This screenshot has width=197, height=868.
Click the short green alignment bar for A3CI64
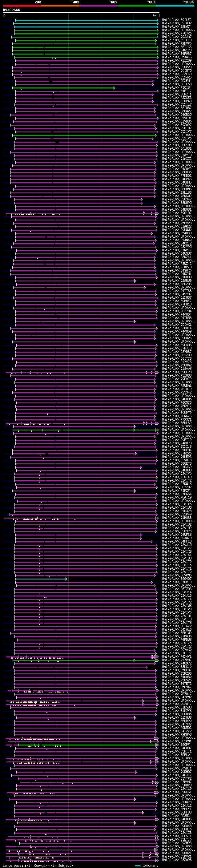pos(64,88)
